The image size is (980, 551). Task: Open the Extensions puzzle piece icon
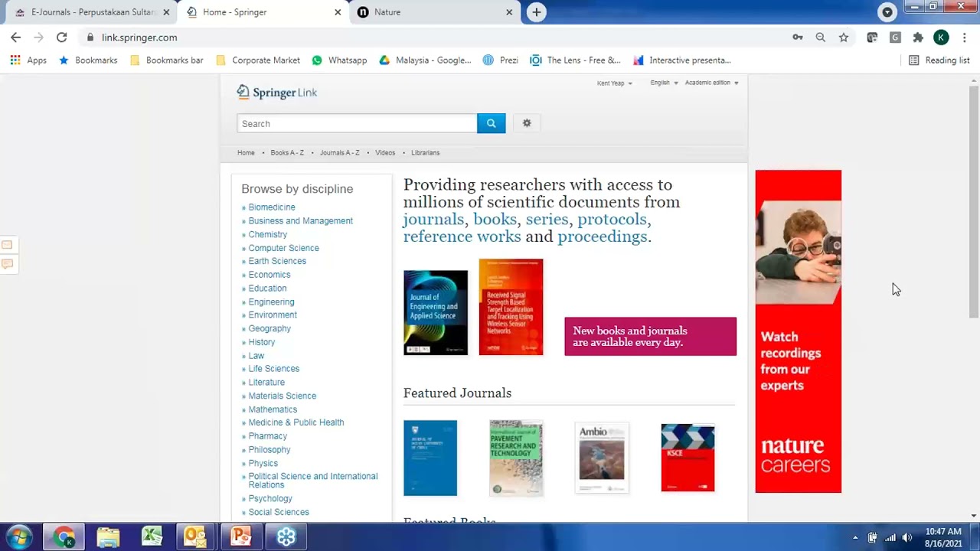[x=918, y=37]
